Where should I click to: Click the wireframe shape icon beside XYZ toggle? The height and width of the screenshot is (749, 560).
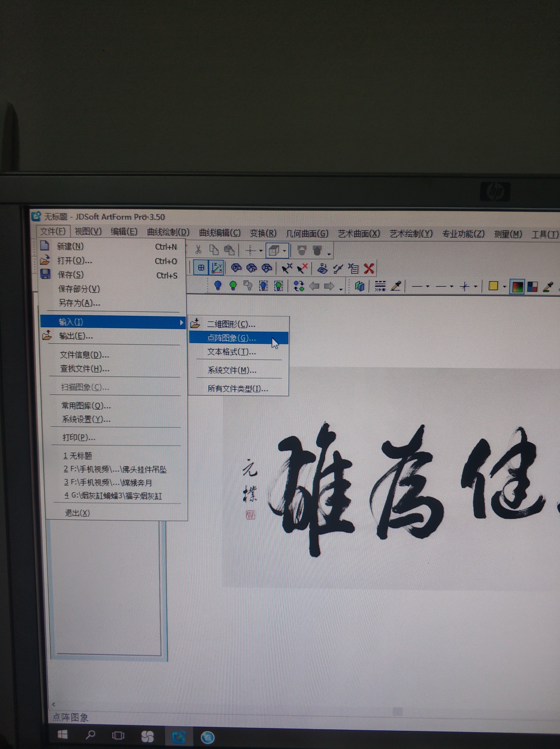point(236,268)
